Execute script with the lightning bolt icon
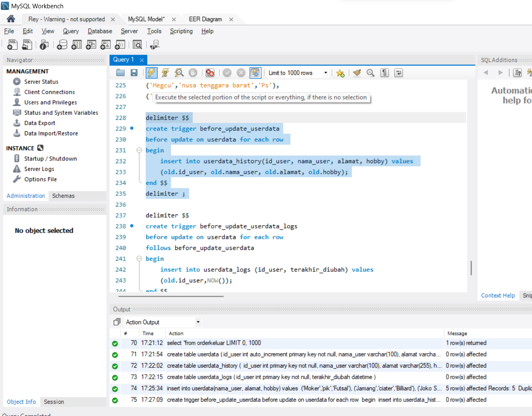Screen dimensions: 532x416 (x=152, y=73)
